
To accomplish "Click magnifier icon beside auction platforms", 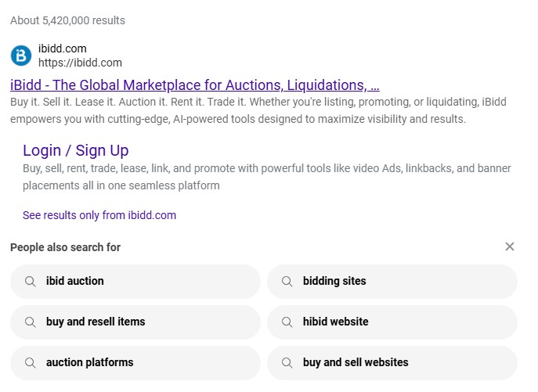I will [31, 363].
